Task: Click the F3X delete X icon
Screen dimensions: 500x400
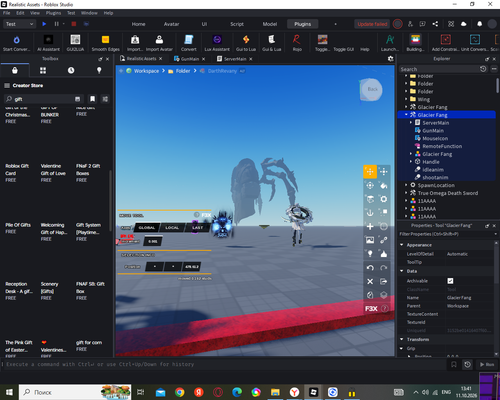Action: 370,282
